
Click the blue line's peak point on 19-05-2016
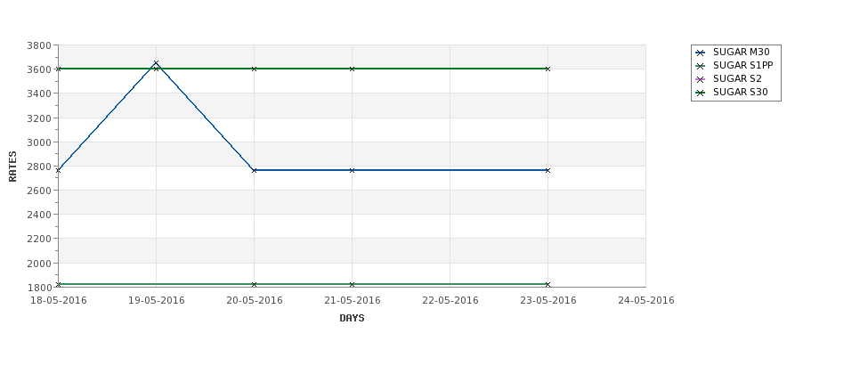point(156,63)
